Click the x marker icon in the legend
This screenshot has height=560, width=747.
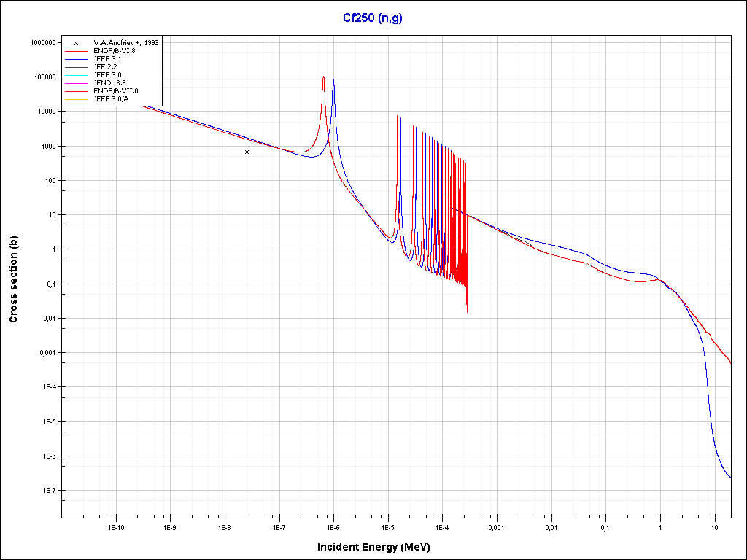coord(76,43)
